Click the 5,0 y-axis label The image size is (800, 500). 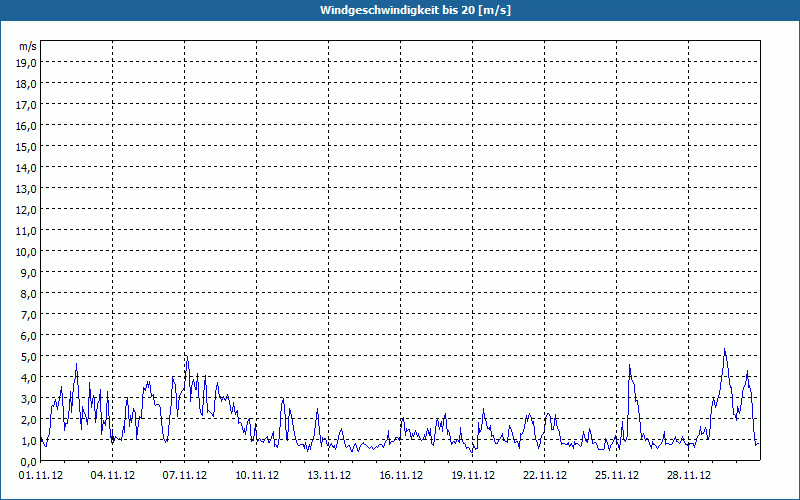pyautogui.click(x=29, y=357)
